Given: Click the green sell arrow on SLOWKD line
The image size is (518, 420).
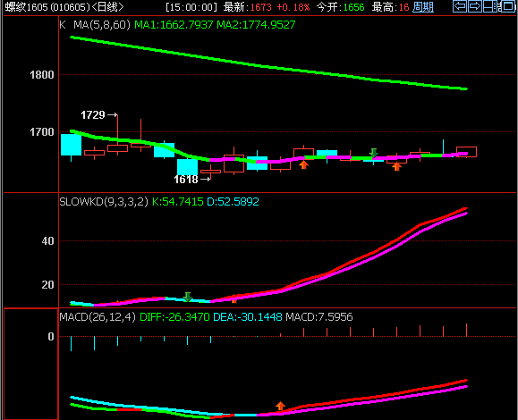Looking at the screenshot, I should (x=188, y=297).
